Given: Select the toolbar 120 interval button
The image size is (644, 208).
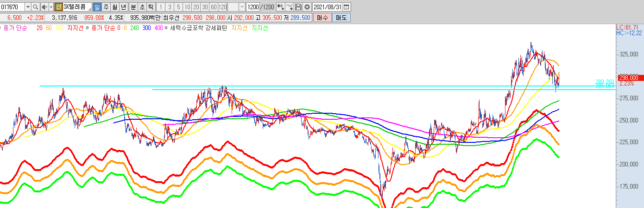Looking at the screenshot, I should (222, 7).
